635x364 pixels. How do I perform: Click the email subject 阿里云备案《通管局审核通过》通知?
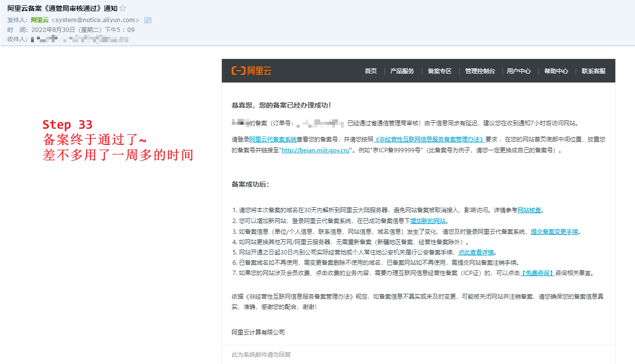pyautogui.click(x=62, y=8)
